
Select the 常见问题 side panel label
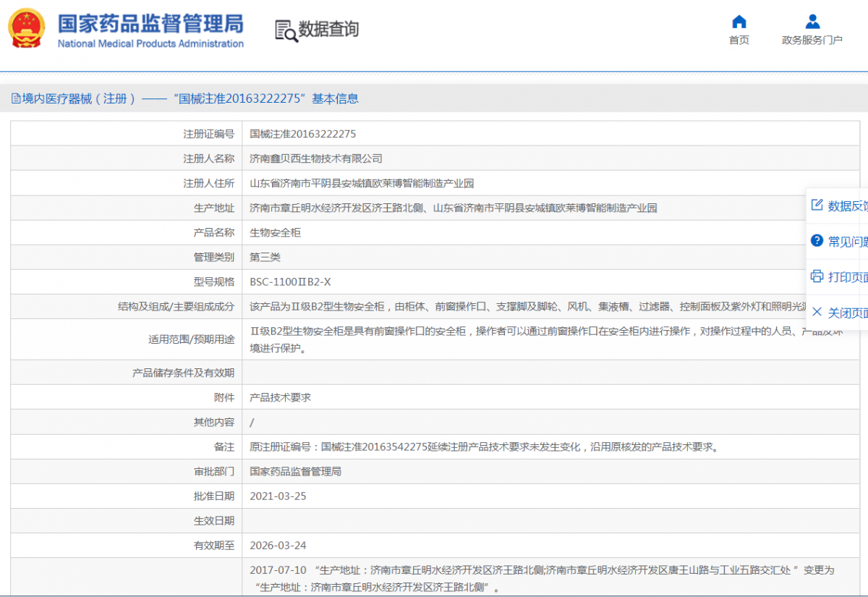click(847, 242)
